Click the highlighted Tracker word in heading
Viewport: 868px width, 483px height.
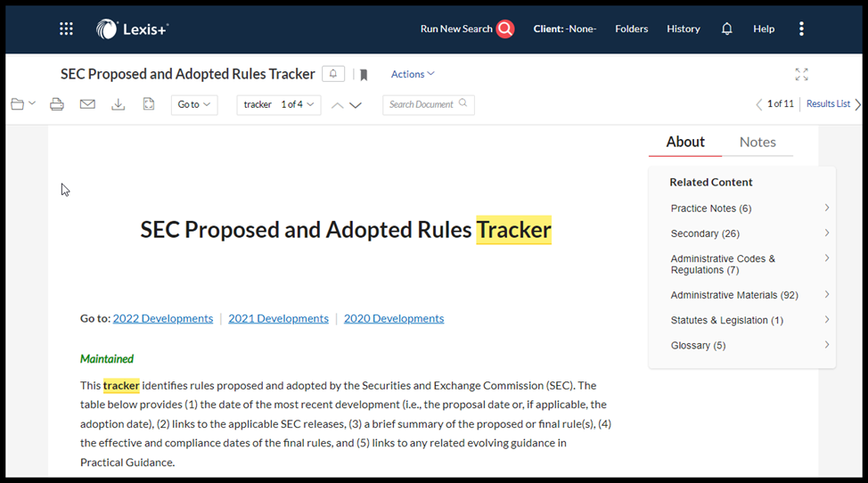tap(513, 230)
